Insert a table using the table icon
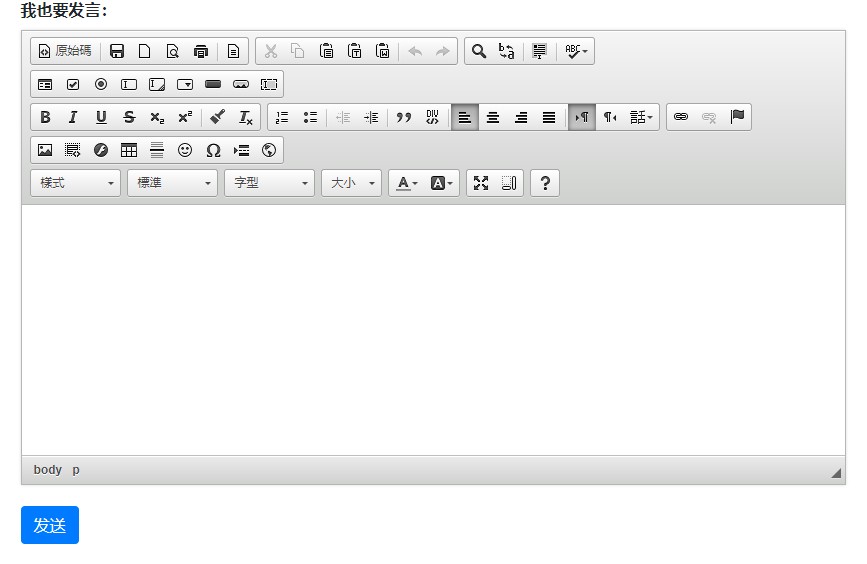Viewport: 867px width, 564px height. [x=129, y=150]
